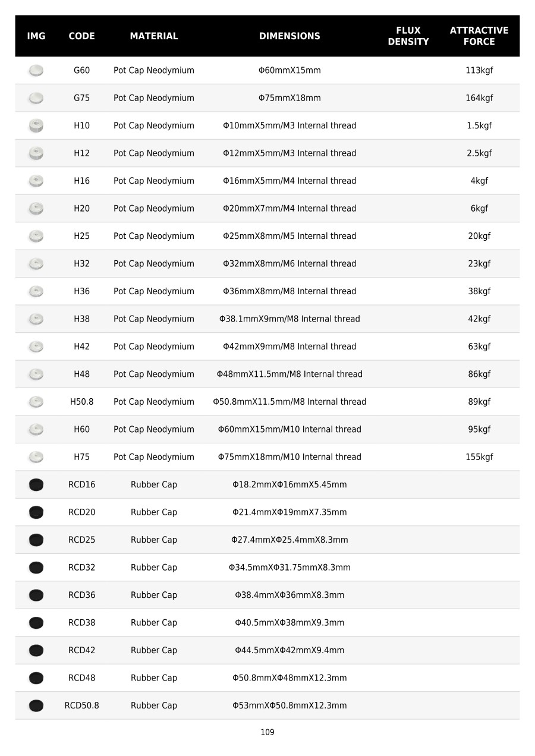Click the RCD42 code cell

(x=82, y=651)
